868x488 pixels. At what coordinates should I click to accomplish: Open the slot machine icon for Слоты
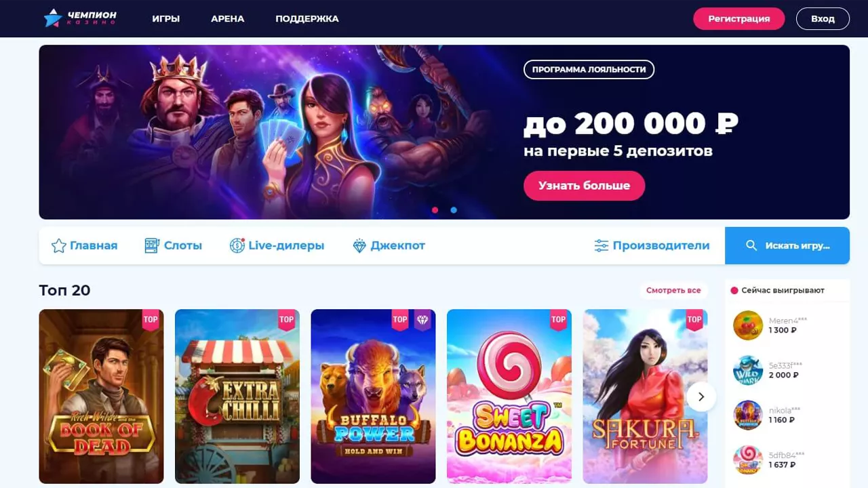tap(152, 245)
